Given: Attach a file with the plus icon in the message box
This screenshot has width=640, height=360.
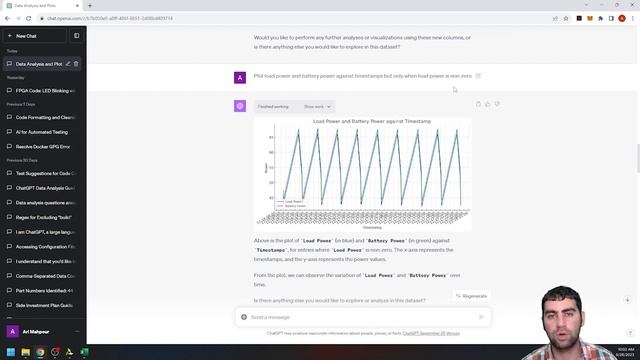Looking at the screenshot, I should pyautogui.click(x=244, y=317).
